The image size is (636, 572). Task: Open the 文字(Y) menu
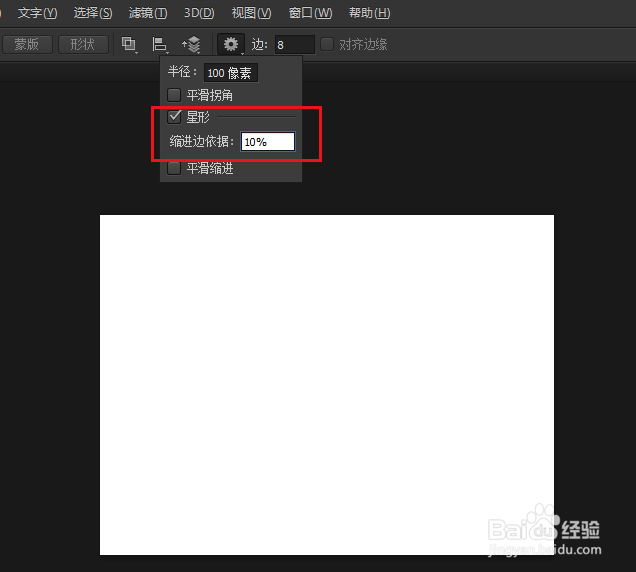tap(37, 13)
